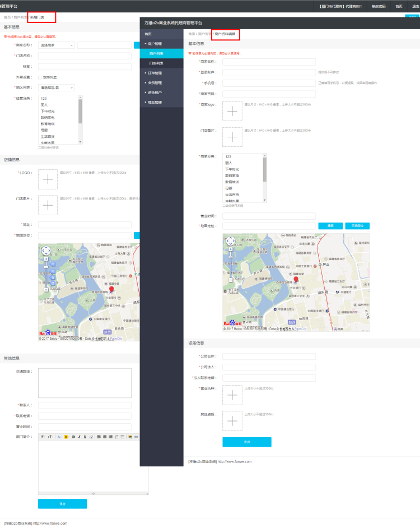Click the LOGO upload plus box
The width and height of the screenshot is (420, 528).
[48, 179]
